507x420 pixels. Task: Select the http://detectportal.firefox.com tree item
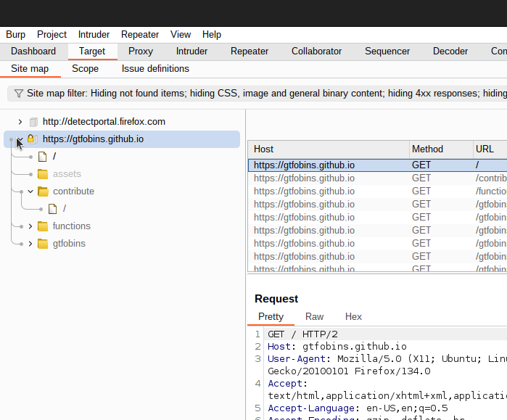pos(104,122)
